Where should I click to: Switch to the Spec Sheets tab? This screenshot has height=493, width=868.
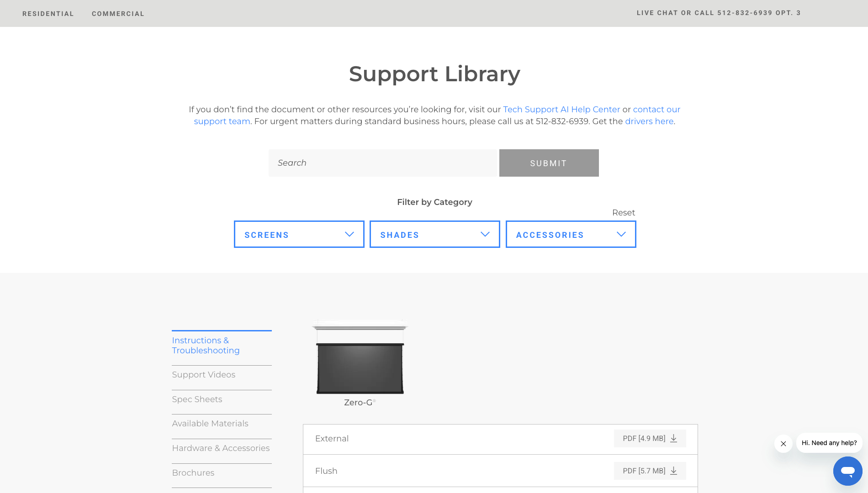point(197,399)
